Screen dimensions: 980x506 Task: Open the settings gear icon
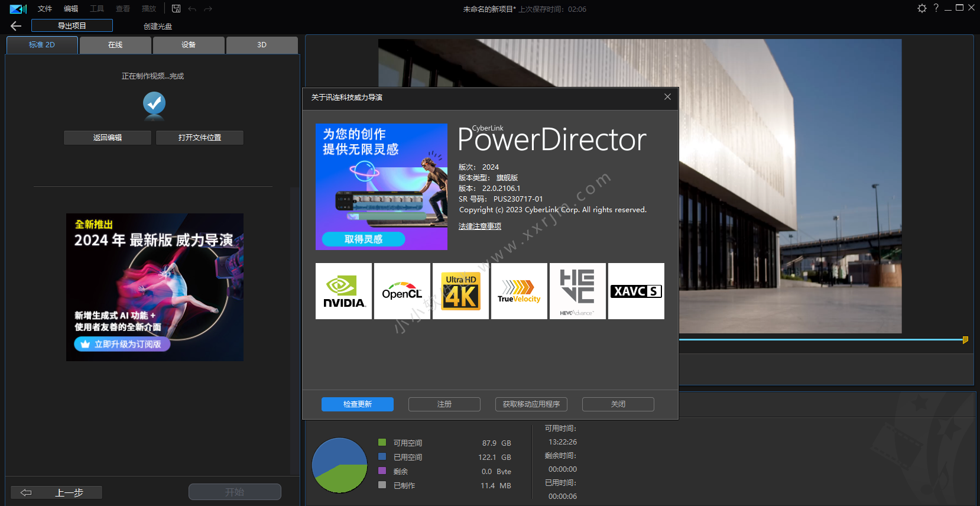click(x=922, y=8)
